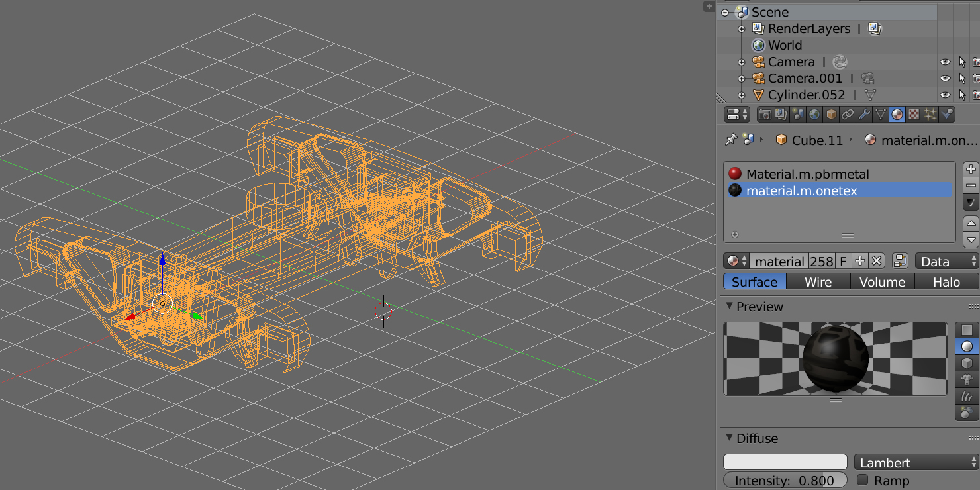Enable the Ramp checkbox under Diffuse
The width and height of the screenshot is (980, 490).
(x=863, y=481)
